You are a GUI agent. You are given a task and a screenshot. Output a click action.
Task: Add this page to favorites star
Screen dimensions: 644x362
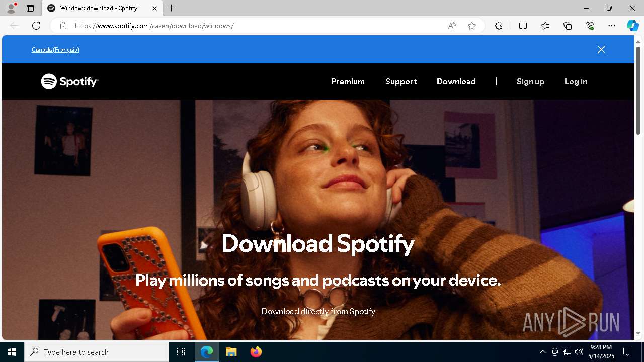point(472,26)
